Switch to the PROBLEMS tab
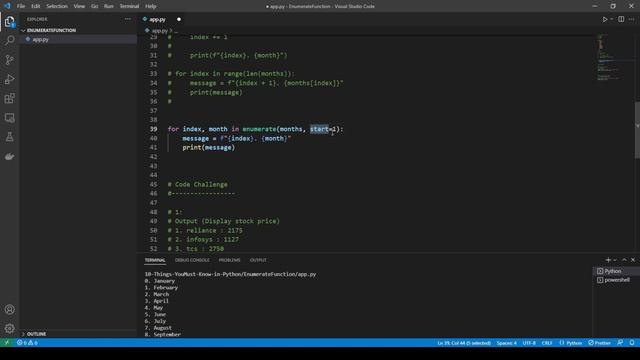The image size is (640, 360). (229, 260)
